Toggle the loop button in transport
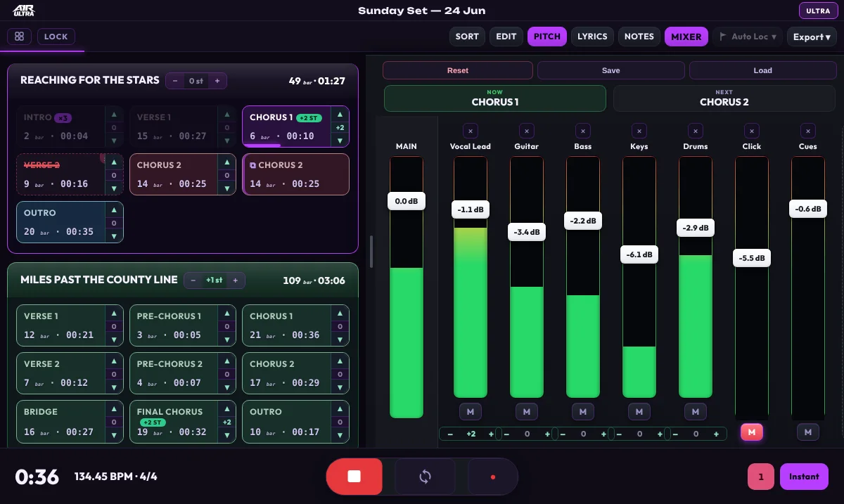The height and width of the screenshot is (504, 844). [425, 477]
